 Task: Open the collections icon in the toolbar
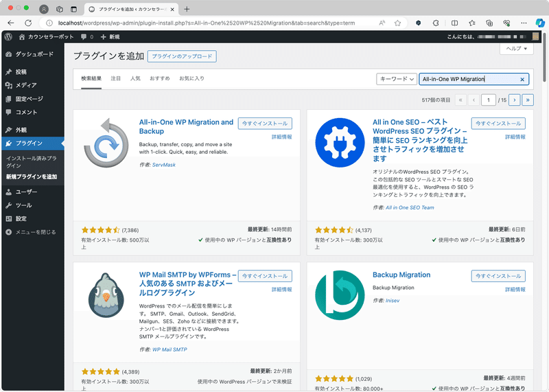[489, 23]
